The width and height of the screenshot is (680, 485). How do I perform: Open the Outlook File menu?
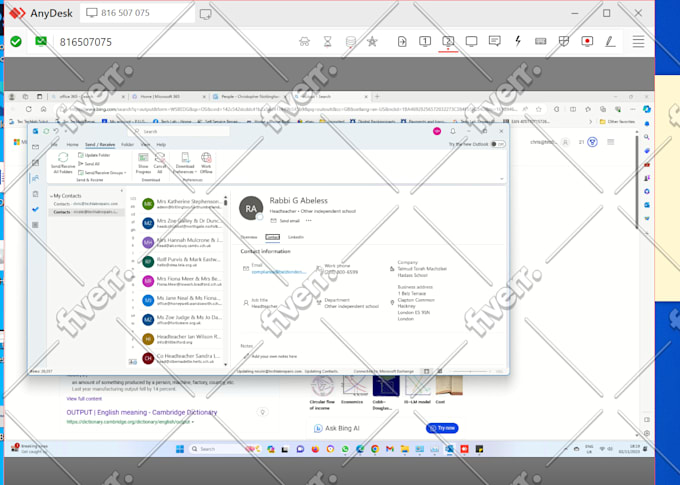tap(54, 144)
